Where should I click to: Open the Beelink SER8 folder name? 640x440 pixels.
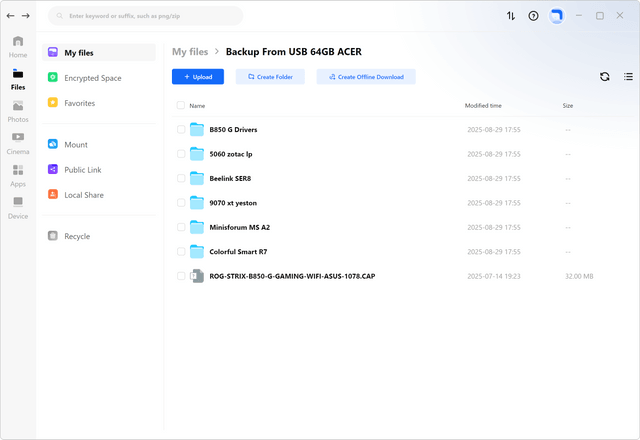[x=230, y=178]
